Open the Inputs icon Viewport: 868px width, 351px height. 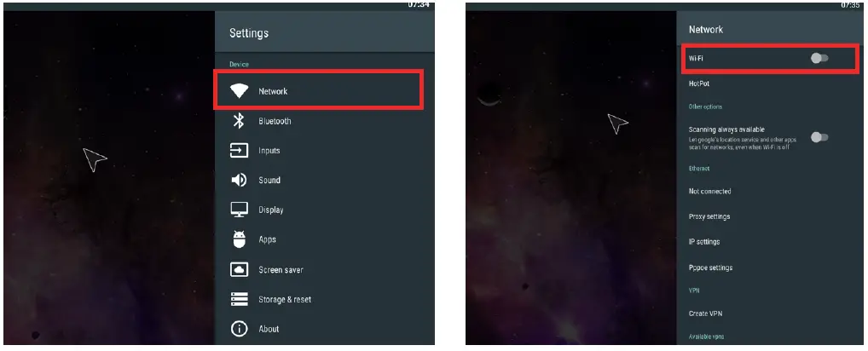point(239,150)
